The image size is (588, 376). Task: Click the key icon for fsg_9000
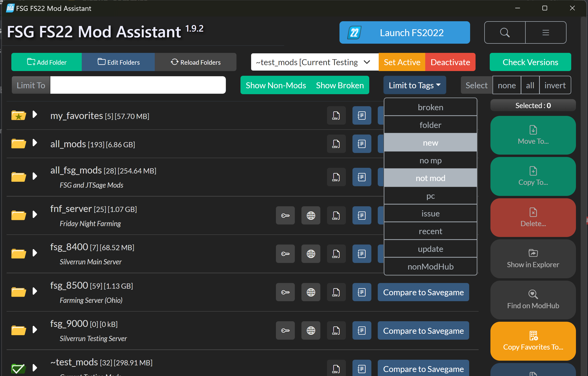pyautogui.click(x=285, y=331)
